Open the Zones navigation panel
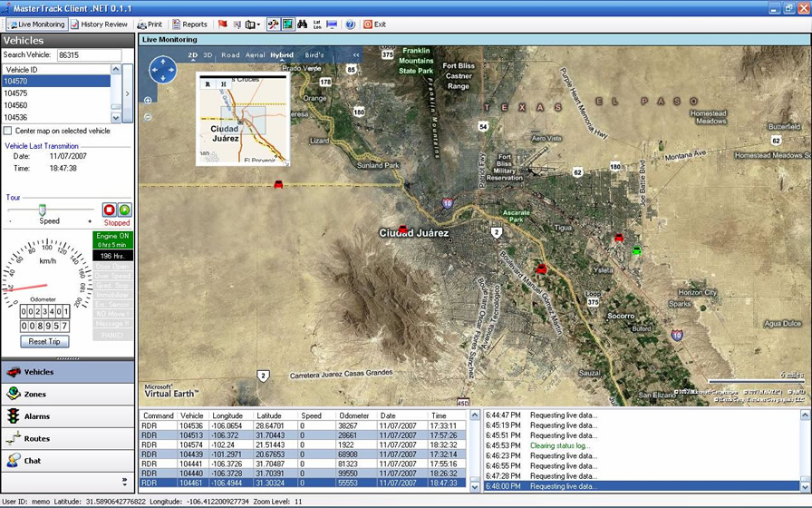The width and height of the screenshot is (812, 508). coord(68,394)
